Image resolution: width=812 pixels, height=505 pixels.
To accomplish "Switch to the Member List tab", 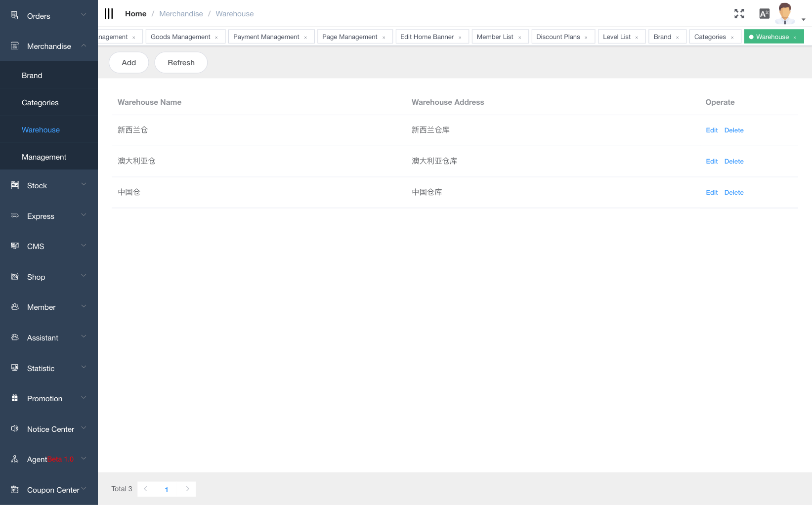I will click(495, 37).
